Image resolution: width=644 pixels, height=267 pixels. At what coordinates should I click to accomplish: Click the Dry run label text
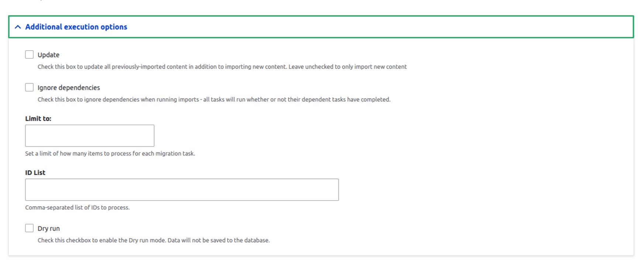coord(49,229)
